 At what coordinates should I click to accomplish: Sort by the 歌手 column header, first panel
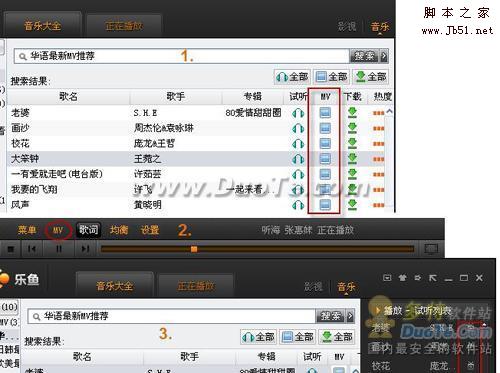(x=176, y=97)
